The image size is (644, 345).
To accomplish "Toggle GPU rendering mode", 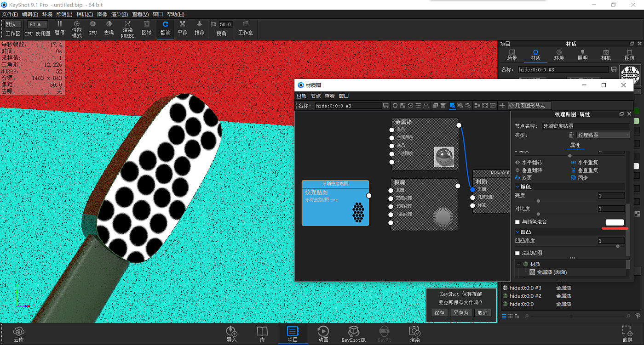I will click(x=92, y=28).
